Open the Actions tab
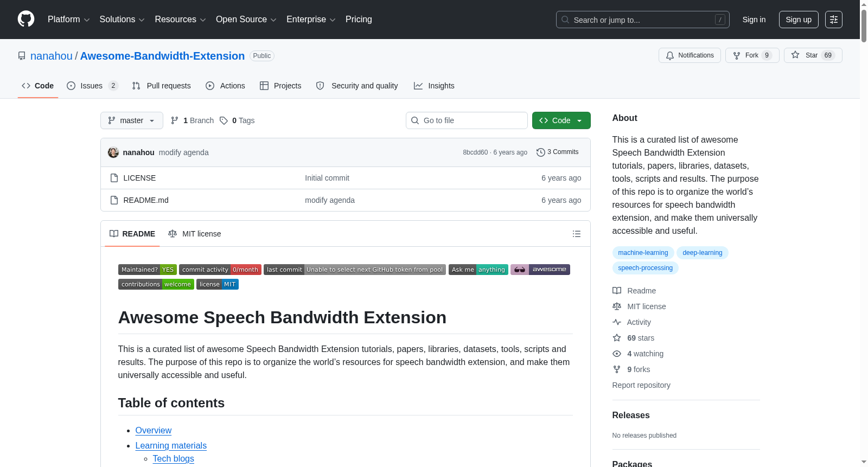 226,86
